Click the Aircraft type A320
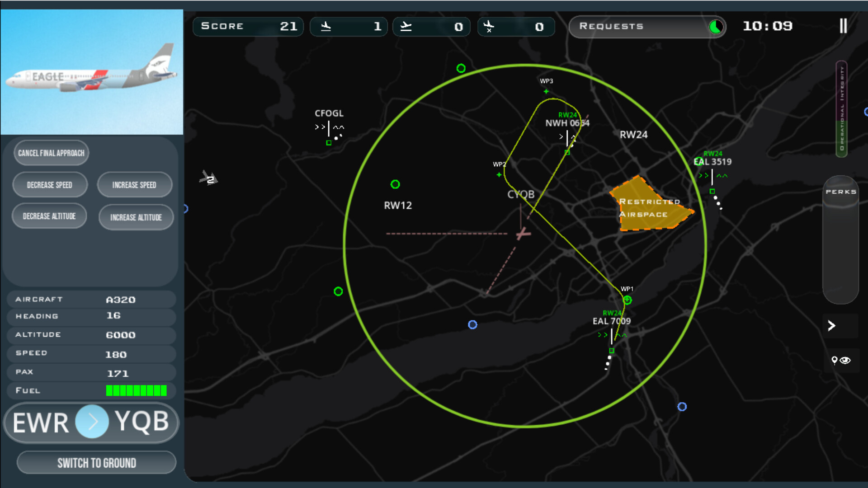The height and width of the screenshot is (488, 868). click(x=121, y=300)
